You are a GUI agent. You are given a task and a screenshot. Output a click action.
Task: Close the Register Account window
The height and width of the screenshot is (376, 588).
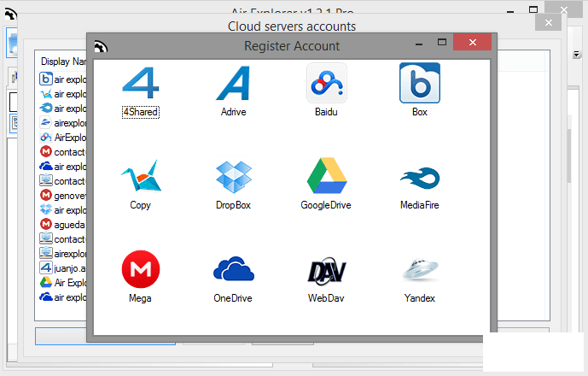(472, 42)
